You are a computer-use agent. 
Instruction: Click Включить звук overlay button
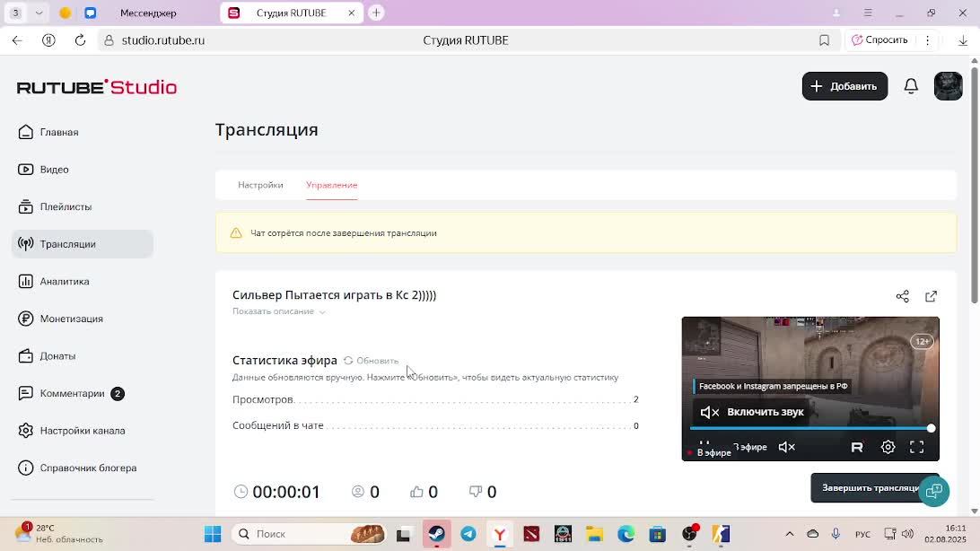[752, 412]
